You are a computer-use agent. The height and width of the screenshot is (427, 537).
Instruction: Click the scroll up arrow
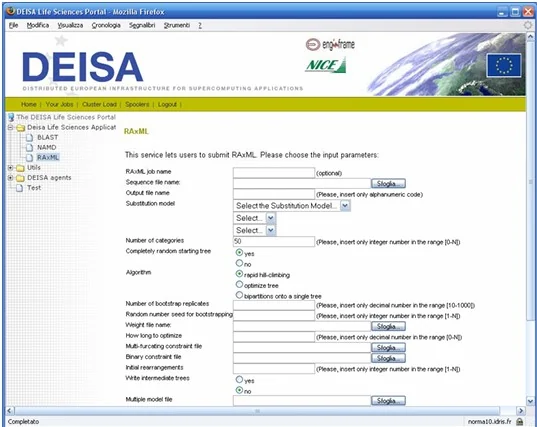tap(530, 37)
